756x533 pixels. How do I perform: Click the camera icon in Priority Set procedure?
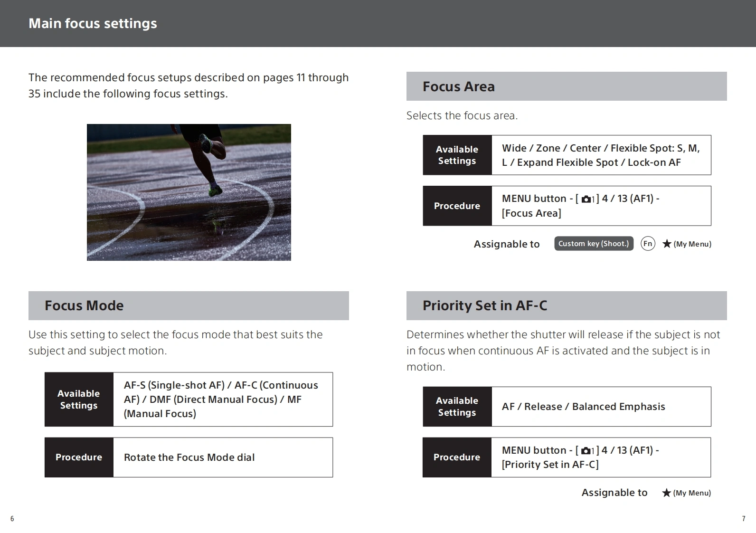coord(587,451)
